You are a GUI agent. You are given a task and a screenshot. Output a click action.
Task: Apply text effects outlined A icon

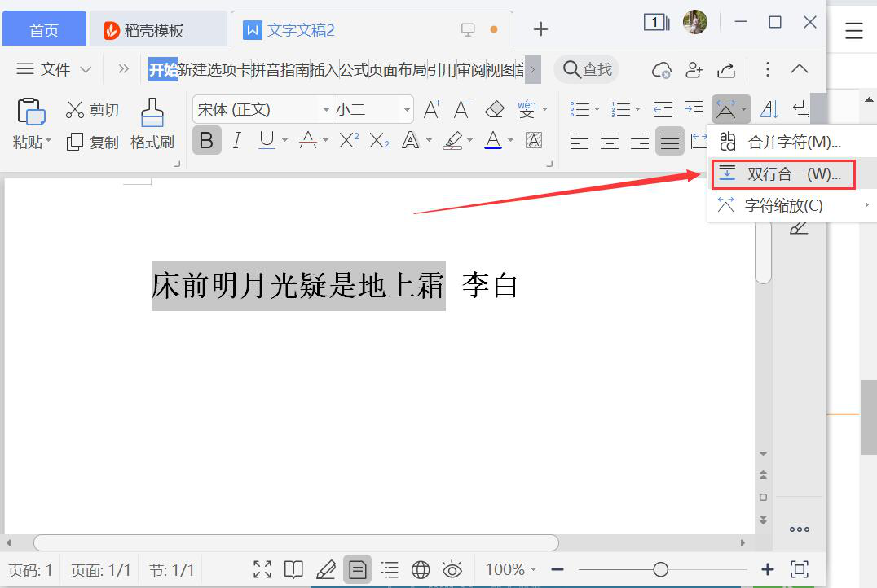coord(410,140)
